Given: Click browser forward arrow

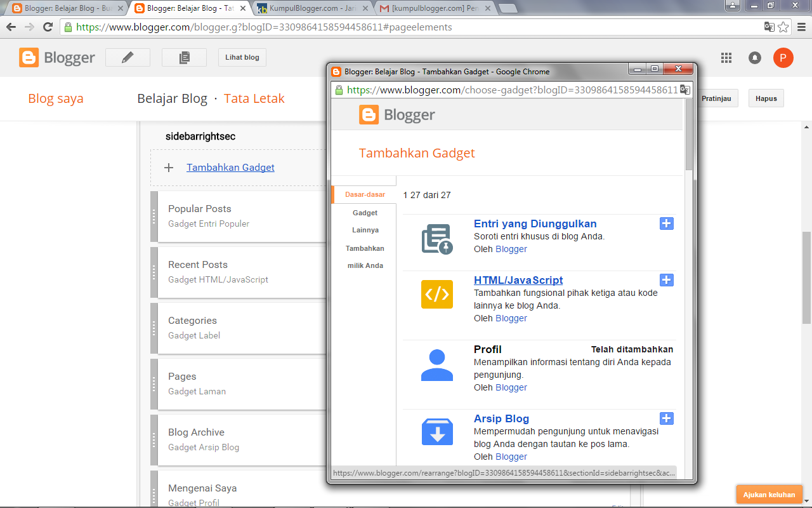Looking at the screenshot, I should point(29,27).
